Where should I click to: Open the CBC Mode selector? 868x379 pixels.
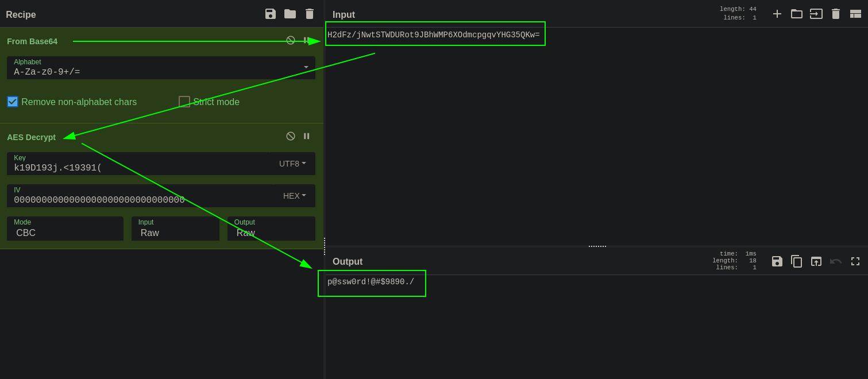[x=65, y=229]
